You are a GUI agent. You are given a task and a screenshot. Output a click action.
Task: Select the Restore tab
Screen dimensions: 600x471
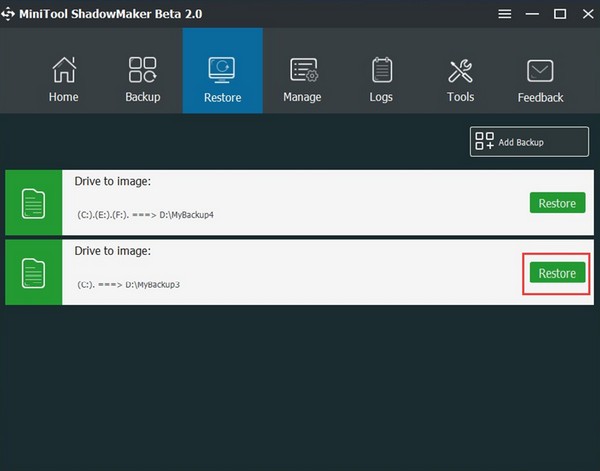(x=222, y=71)
